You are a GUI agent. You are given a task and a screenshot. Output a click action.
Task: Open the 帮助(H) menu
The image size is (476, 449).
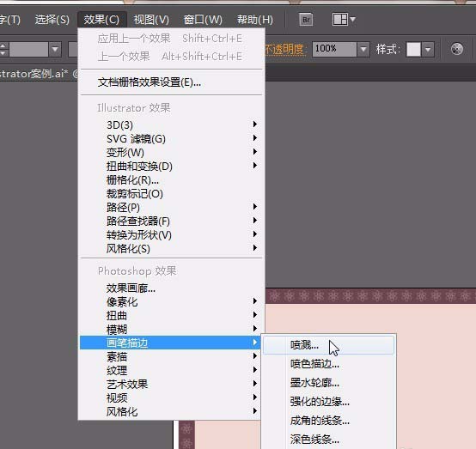click(x=255, y=20)
